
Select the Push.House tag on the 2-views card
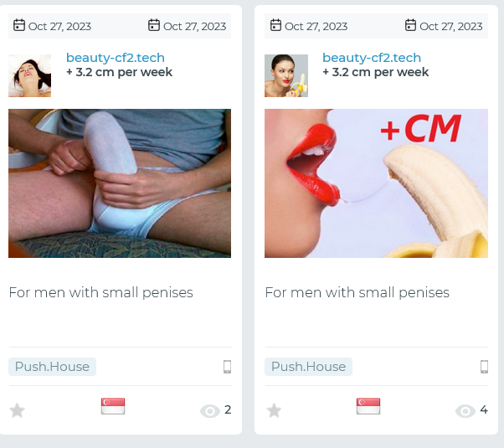[52, 367]
